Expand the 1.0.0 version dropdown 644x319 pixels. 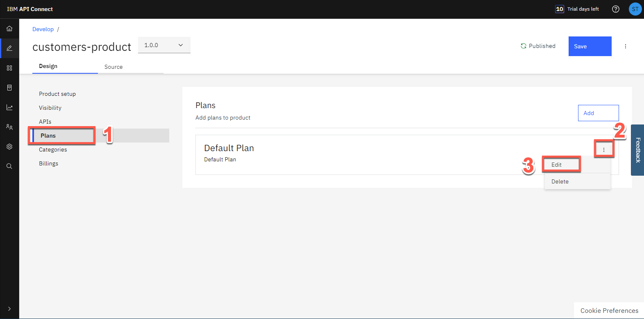coord(164,45)
